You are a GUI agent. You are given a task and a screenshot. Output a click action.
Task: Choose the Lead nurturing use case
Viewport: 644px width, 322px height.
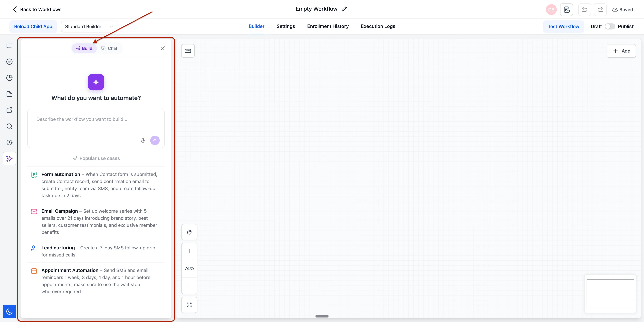coord(96,251)
